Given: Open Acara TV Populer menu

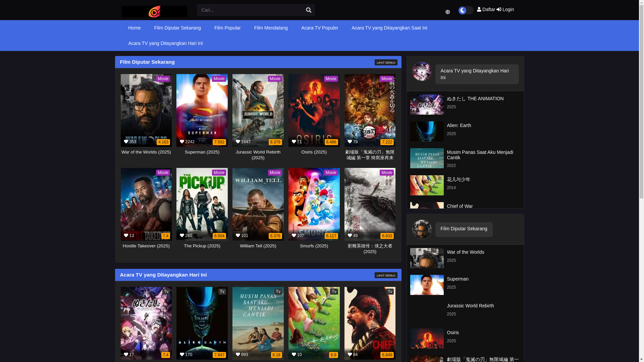Looking at the screenshot, I should tap(320, 28).
